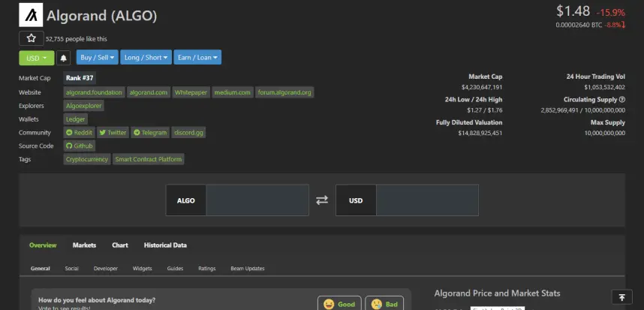Viewport: 644px width, 310px height.
Task: Click the ALGO amount input field
Action: (x=257, y=200)
